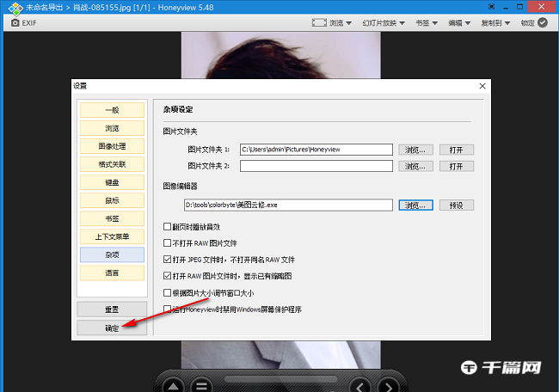Screen dimensions: 559x392
Task: Click the 图像编辑器 path input field
Action: [x=288, y=205]
